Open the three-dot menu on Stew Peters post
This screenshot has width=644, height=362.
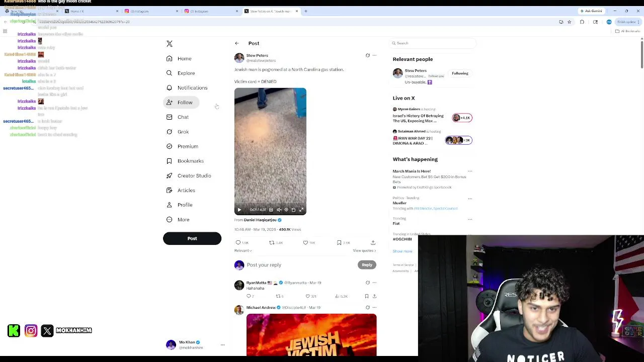click(374, 55)
